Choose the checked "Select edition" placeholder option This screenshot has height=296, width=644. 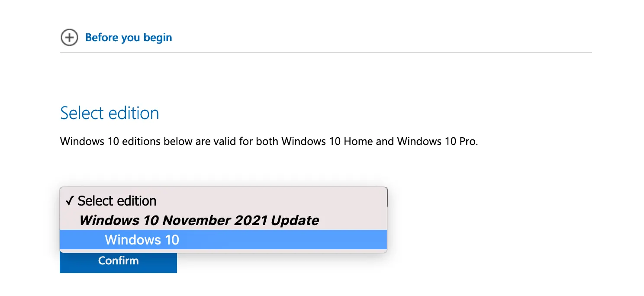[117, 201]
